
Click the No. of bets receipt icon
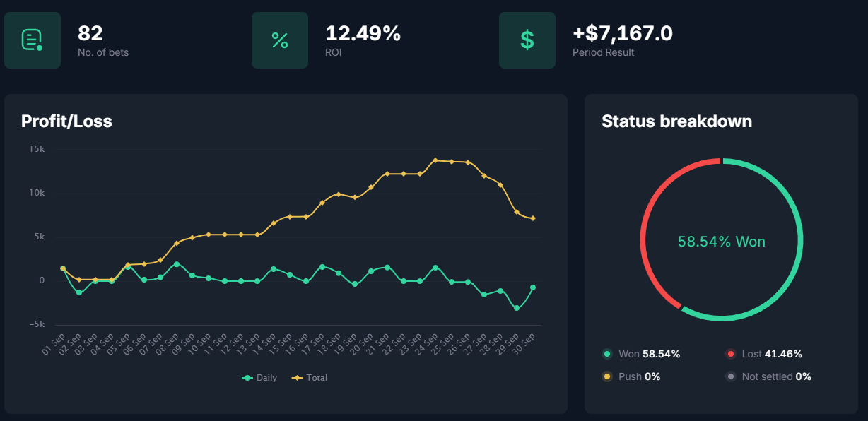[x=33, y=40]
